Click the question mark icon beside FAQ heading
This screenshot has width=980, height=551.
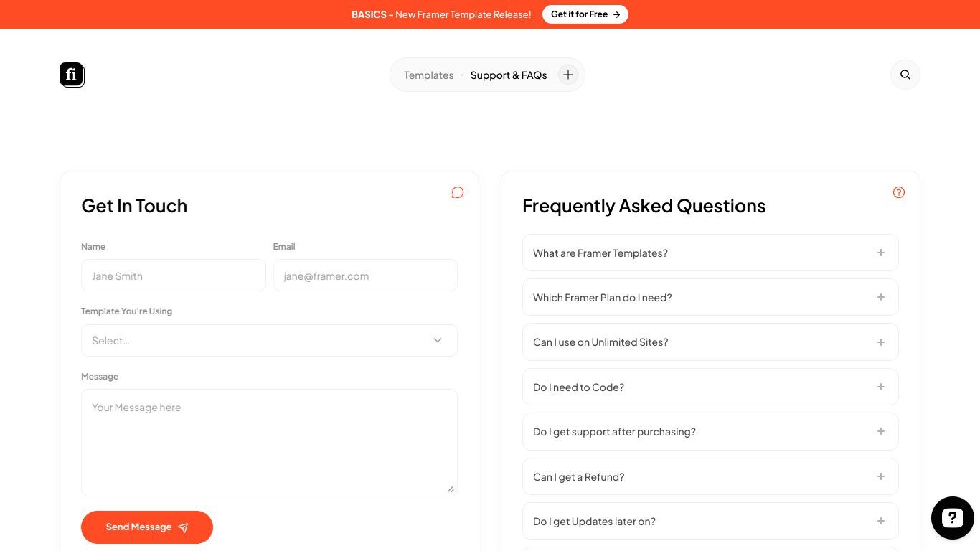[x=899, y=192]
